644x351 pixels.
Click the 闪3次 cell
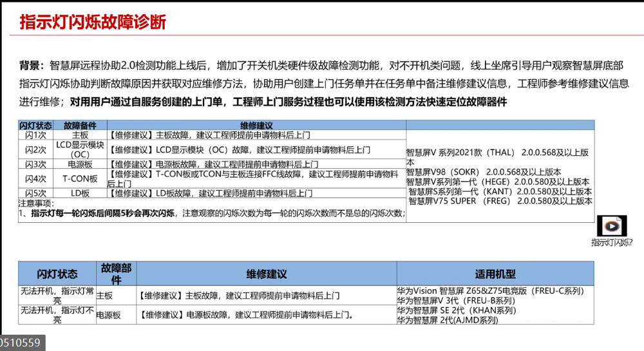(35, 164)
